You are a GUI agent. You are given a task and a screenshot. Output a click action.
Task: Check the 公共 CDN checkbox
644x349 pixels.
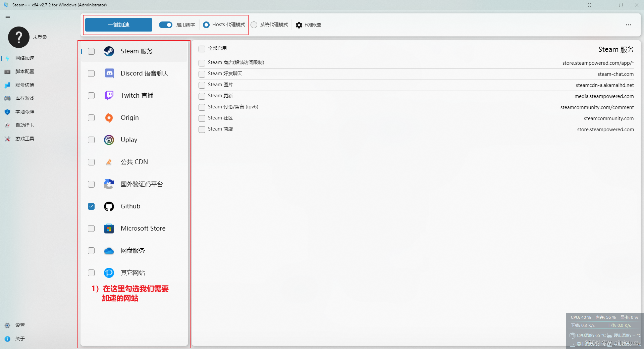91,162
